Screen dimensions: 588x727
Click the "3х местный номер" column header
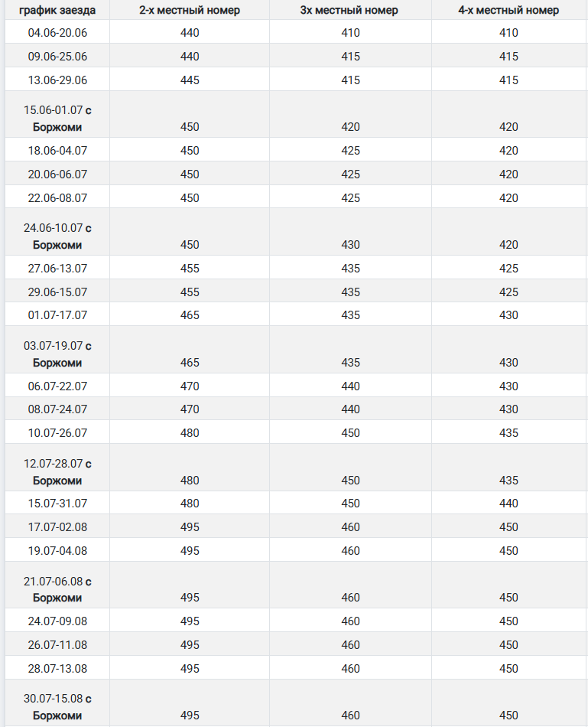pyautogui.click(x=350, y=10)
